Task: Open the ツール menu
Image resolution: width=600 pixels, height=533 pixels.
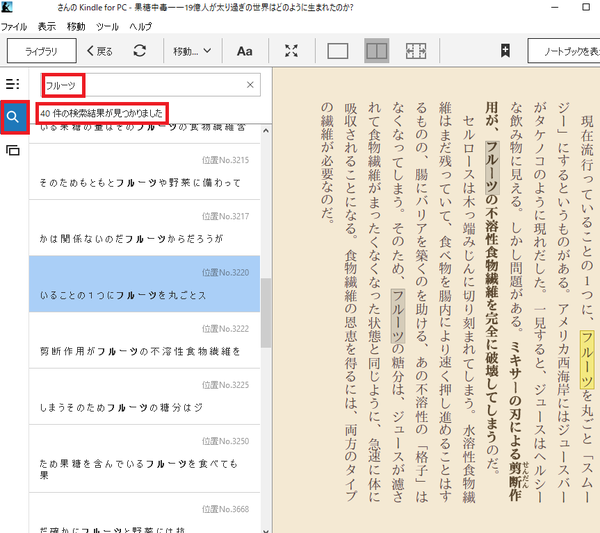Action: point(107,26)
